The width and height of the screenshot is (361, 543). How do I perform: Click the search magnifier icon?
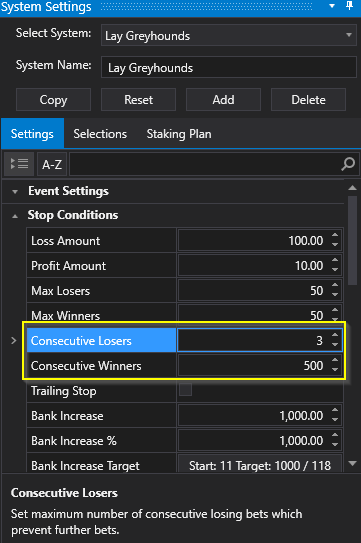(347, 164)
